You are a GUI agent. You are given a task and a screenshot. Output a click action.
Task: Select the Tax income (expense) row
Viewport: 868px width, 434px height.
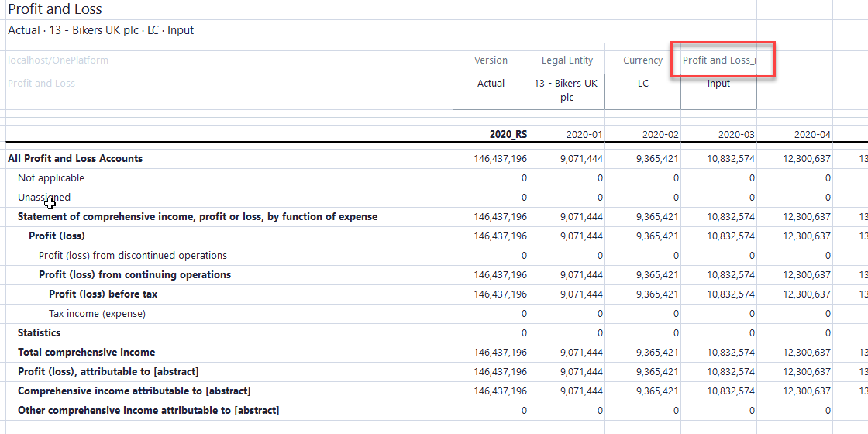97,314
